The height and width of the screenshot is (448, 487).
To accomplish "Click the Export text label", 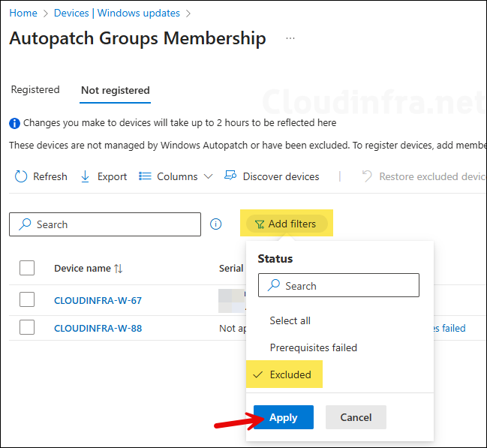I will tap(112, 176).
